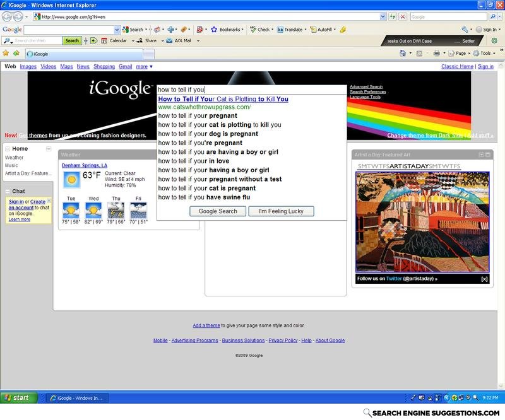
Task: Open the Bookmarks star in Google Toolbar
Action: [214, 30]
